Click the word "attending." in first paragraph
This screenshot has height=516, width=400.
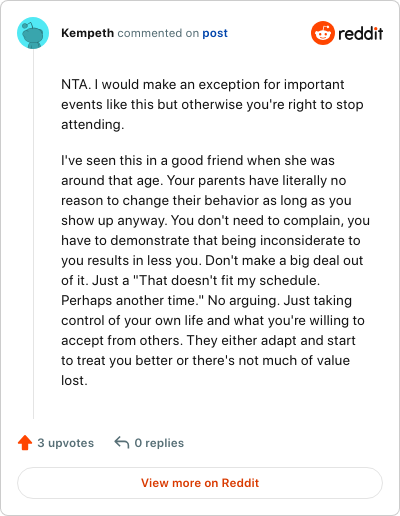tap(93, 125)
